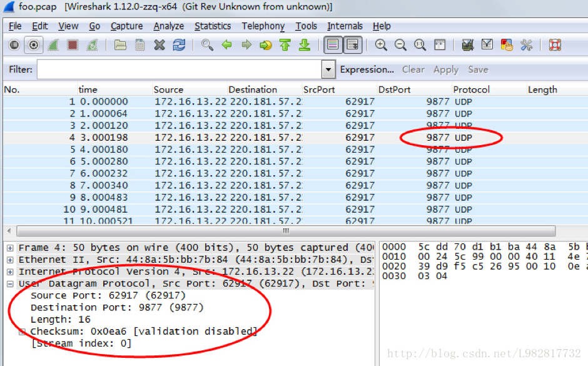Open the filter history dropdown arrow

click(328, 69)
